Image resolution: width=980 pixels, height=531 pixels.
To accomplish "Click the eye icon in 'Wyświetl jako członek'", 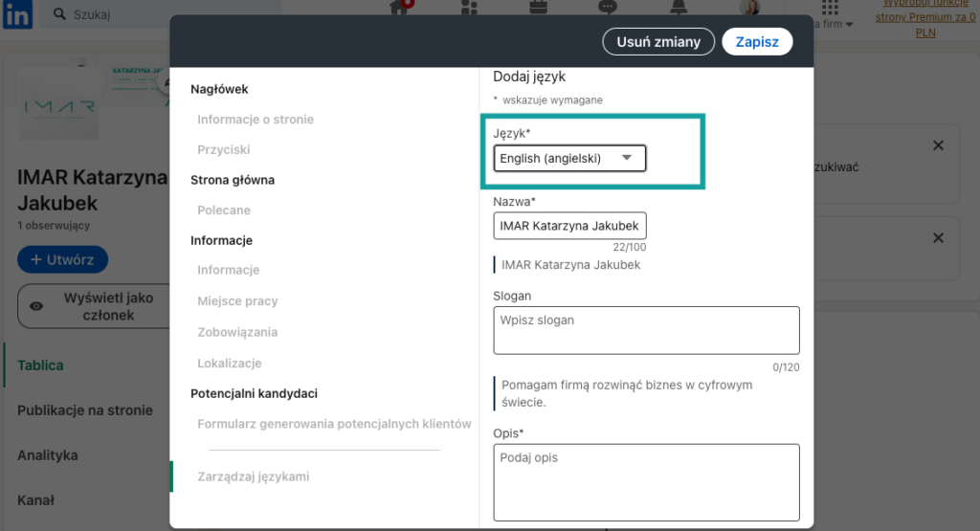I will 37,306.
